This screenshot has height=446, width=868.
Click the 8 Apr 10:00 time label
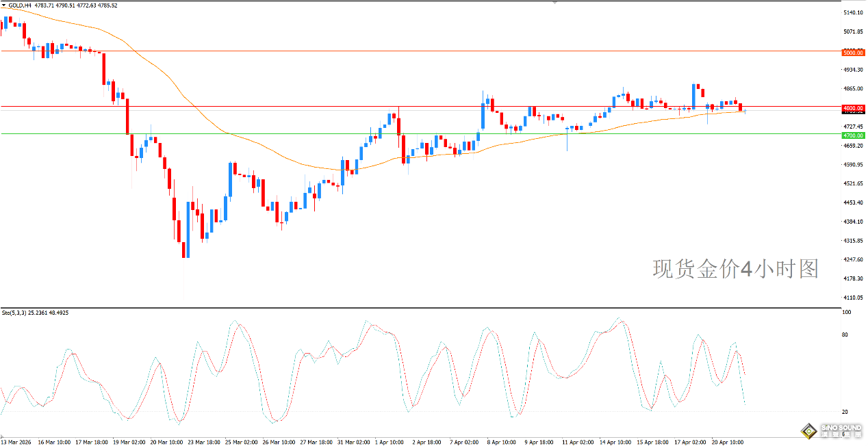(x=502, y=442)
